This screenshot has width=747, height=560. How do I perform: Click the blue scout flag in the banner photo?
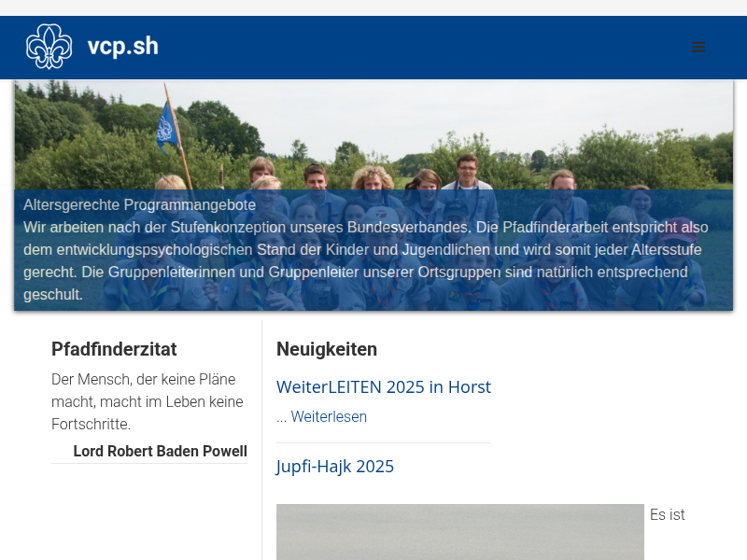[x=166, y=126]
